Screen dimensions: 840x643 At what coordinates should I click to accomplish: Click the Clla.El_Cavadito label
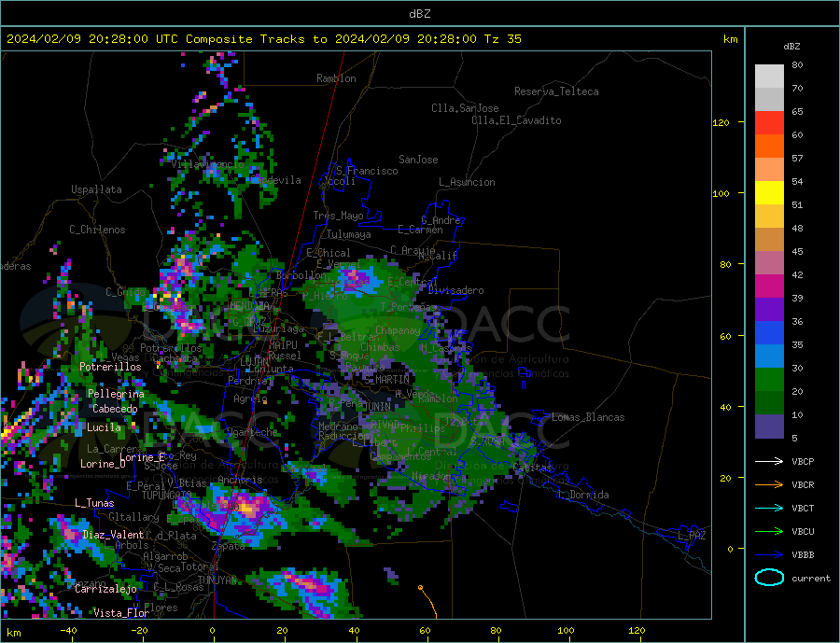pos(516,120)
